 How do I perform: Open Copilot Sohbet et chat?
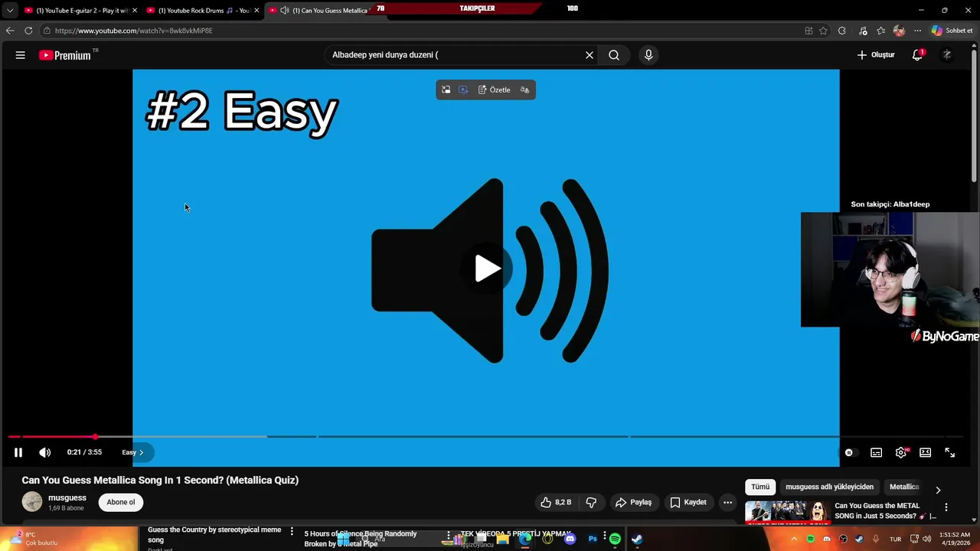(952, 31)
